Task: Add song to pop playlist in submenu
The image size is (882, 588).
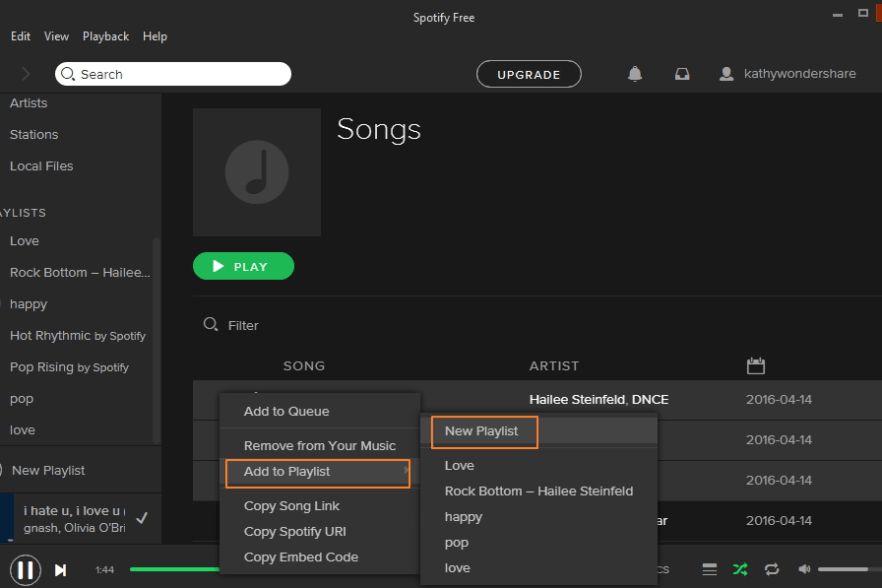Action: pyautogui.click(x=539, y=543)
